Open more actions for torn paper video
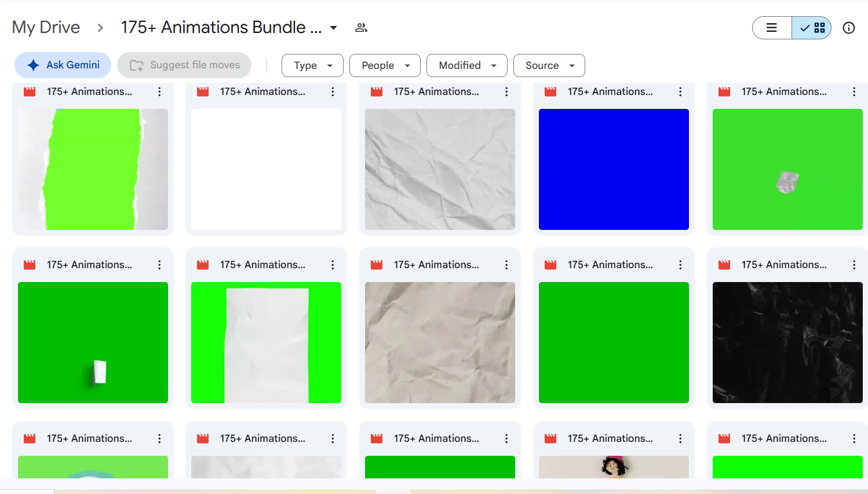 (x=159, y=92)
